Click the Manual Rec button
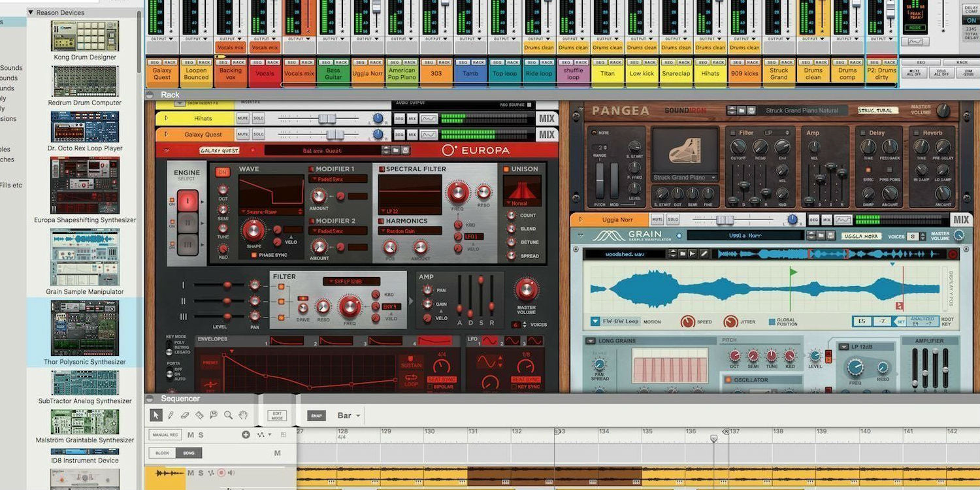Viewport: 980px width, 490px height. tap(165, 434)
